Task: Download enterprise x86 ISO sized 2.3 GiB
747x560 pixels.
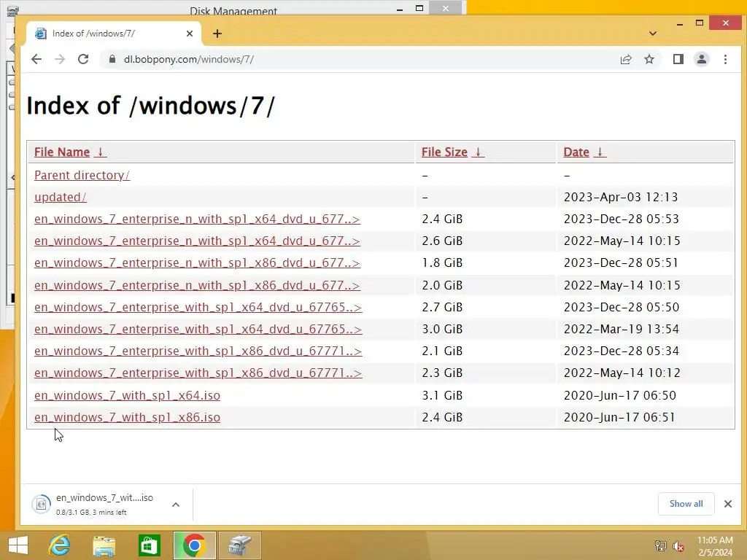Action: click(x=198, y=373)
